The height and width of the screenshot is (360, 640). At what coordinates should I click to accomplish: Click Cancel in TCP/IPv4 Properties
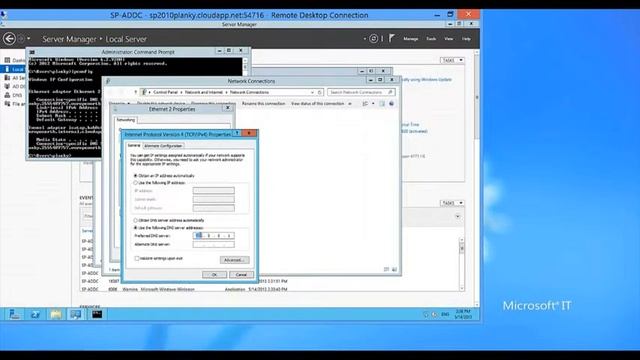click(241, 275)
